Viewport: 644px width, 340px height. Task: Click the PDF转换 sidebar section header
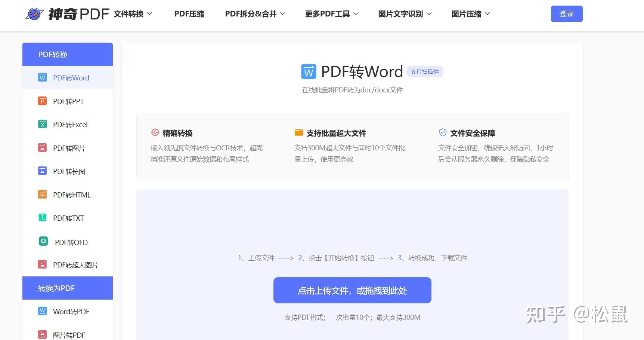coord(68,54)
